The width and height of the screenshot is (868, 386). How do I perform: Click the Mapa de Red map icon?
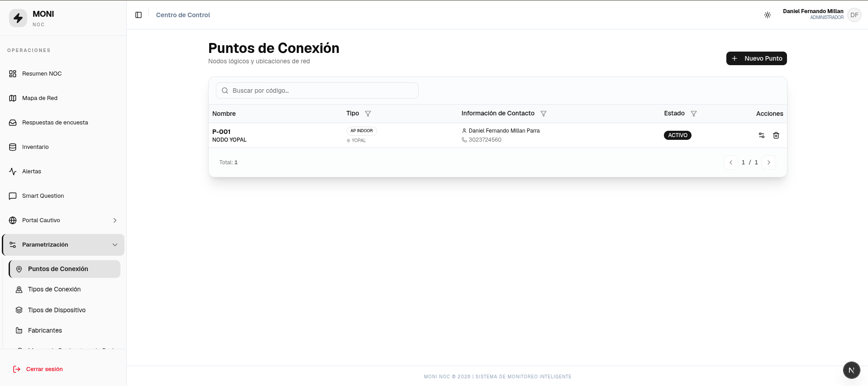click(x=13, y=98)
